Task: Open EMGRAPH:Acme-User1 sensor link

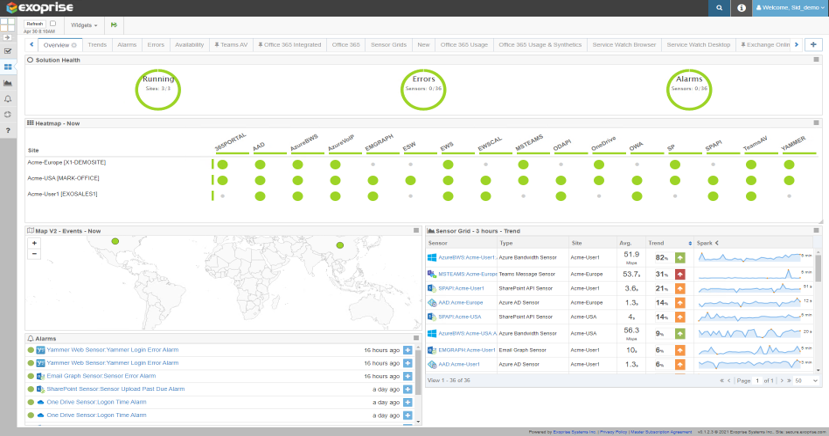Action: (467, 350)
